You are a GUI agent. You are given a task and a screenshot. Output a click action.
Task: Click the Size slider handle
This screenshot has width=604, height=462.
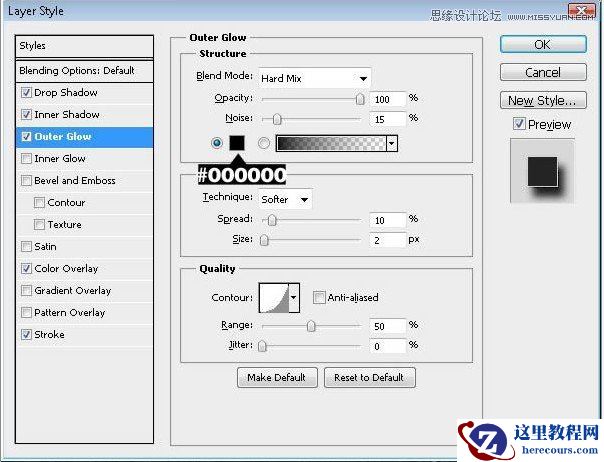point(264,240)
